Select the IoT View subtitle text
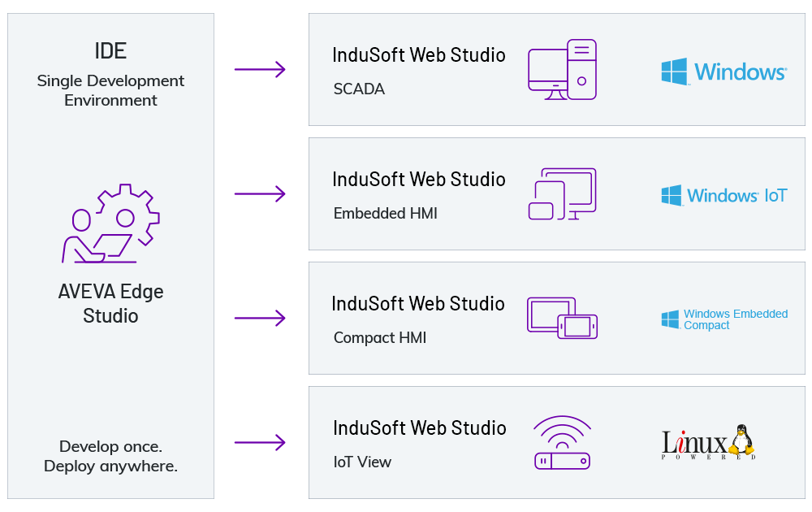Image resolution: width=812 pixels, height=512 pixels. coord(362,462)
